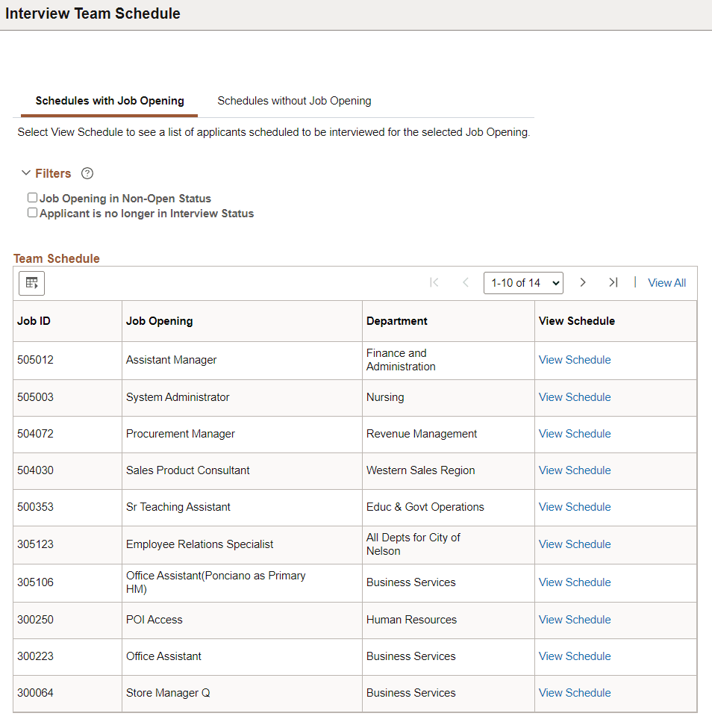Click Finance and Administration department cell
This screenshot has height=728, width=712.
coord(449,361)
